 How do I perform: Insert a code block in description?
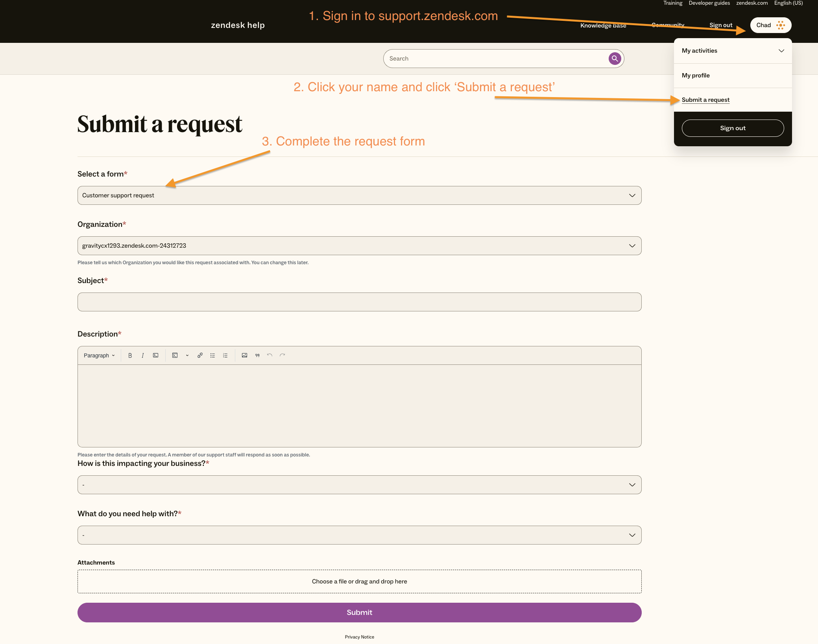point(175,355)
